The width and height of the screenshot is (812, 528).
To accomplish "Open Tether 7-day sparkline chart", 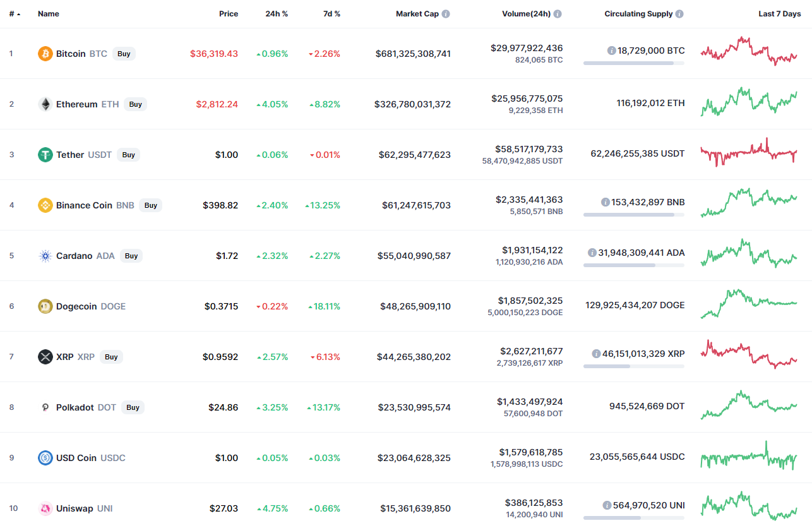I will pos(749,152).
